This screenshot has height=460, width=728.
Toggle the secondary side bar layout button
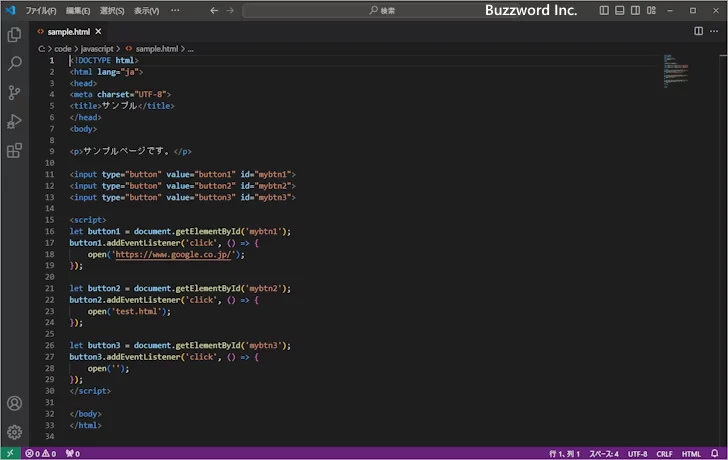click(x=636, y=10)
